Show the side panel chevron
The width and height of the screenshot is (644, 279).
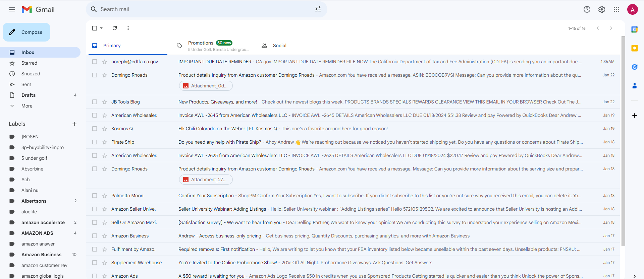[x=635, y=276]
